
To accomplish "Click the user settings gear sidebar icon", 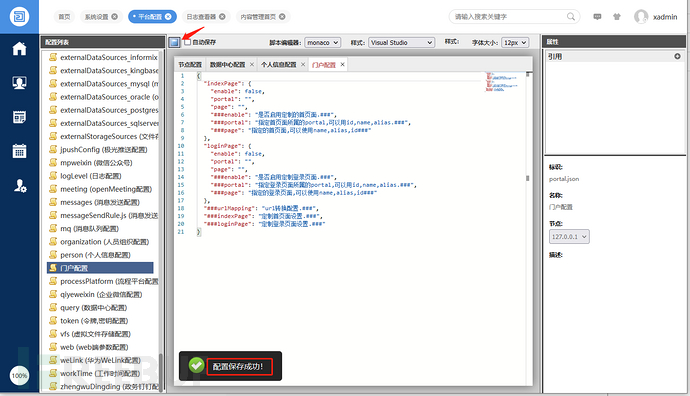I will [20, 186].
